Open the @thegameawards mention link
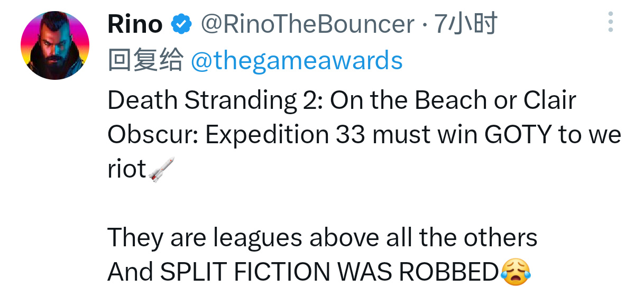Screen dimensions: 644x287 point(296,61)
